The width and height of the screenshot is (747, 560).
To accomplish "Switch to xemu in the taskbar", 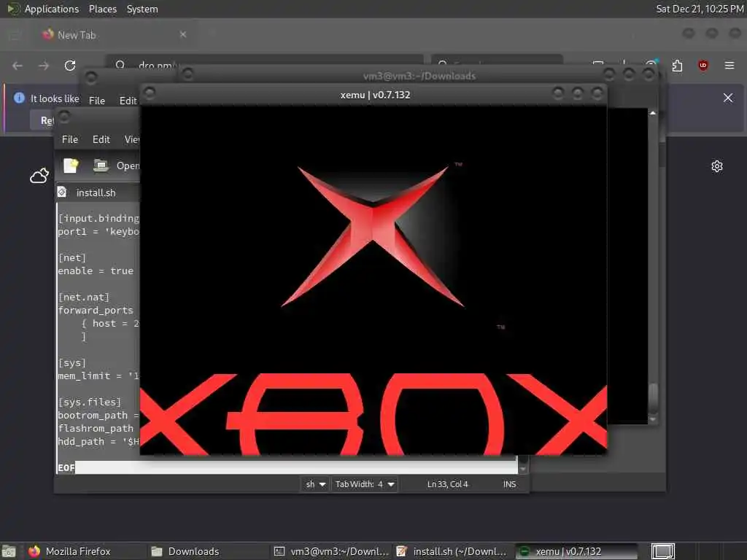I will 576,551.
